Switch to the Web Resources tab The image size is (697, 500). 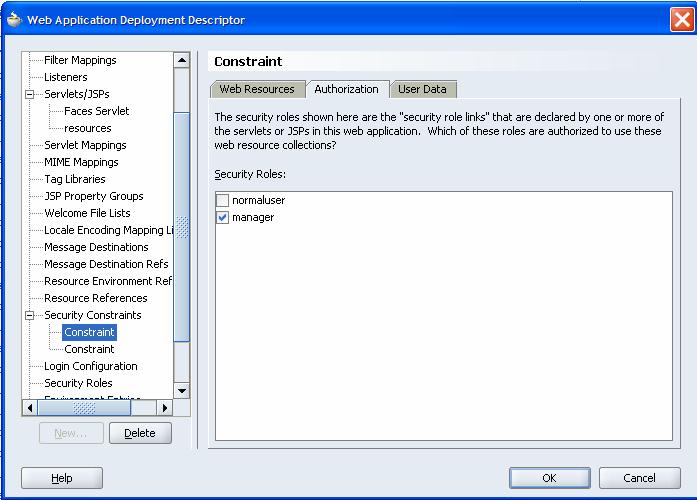pos(257,89)
